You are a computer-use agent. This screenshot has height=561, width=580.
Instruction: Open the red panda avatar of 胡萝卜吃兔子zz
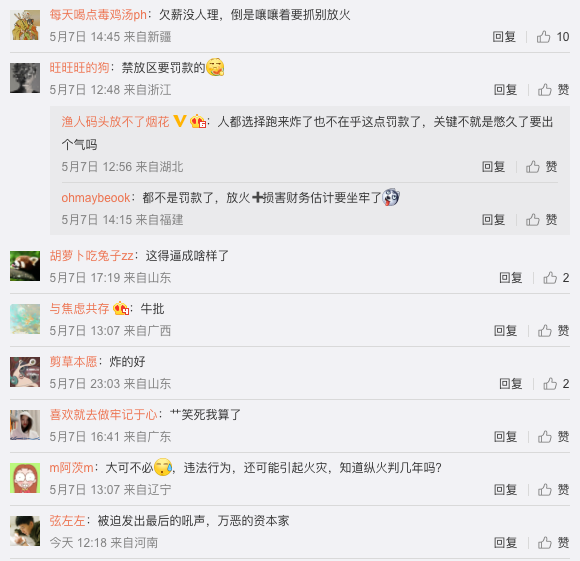click(x=25, y=266)
